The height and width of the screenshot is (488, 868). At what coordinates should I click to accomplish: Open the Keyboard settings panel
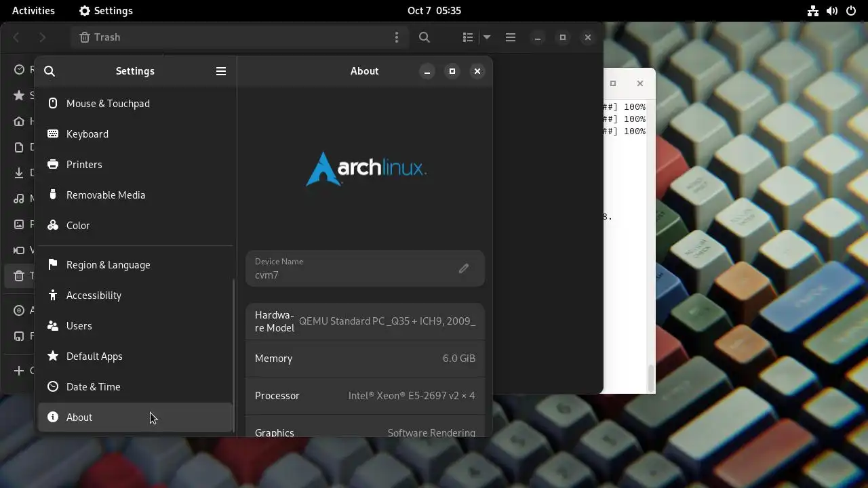[135, 134]
